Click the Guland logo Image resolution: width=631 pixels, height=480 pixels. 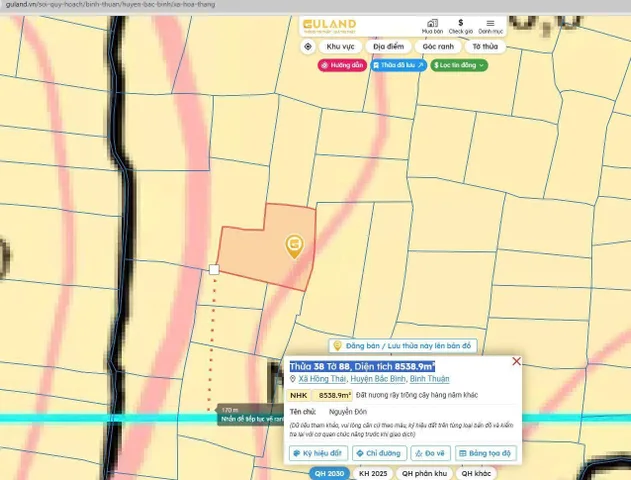(x=329, y=26)
